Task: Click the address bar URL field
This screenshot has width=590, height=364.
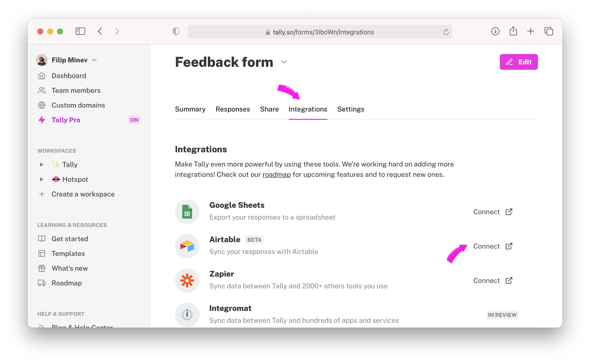Action: pos(320,32)
